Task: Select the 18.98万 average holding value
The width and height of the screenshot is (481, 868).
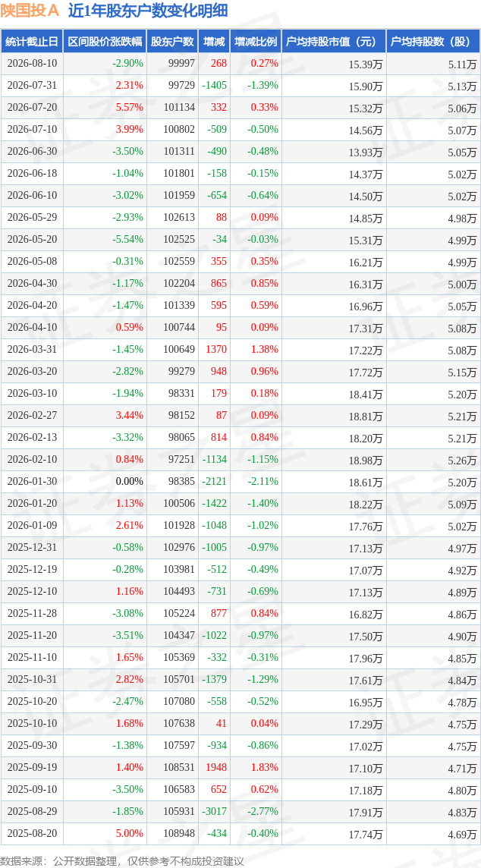Action: [366, 461]
